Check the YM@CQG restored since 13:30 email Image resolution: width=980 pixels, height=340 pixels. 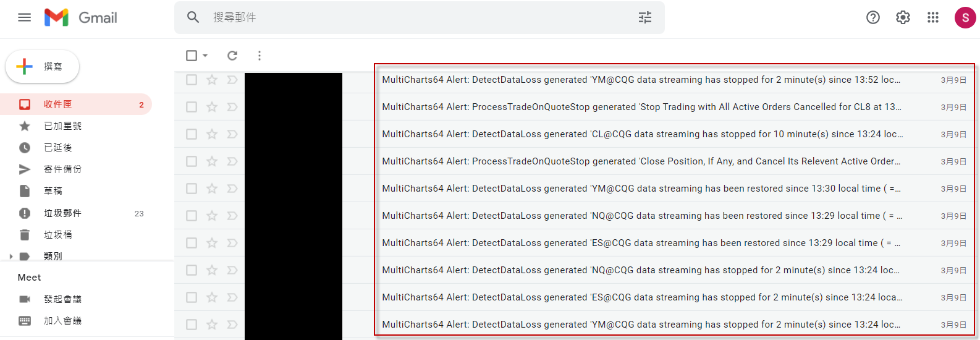point(192,189)
